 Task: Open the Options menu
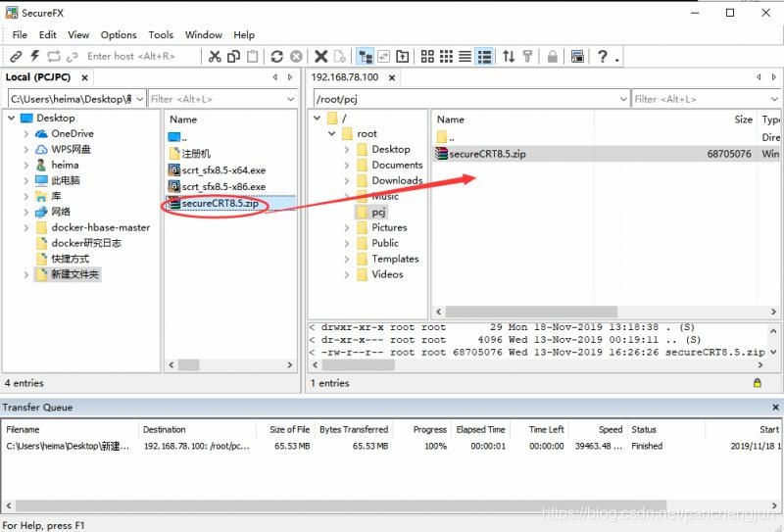pos(119,35)
